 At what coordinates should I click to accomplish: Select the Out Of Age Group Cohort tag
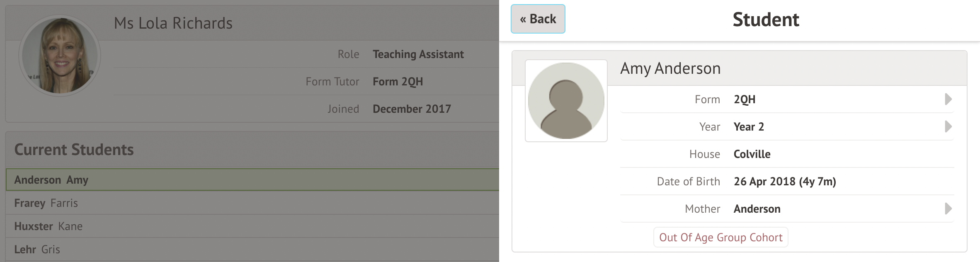click(720, 238)
